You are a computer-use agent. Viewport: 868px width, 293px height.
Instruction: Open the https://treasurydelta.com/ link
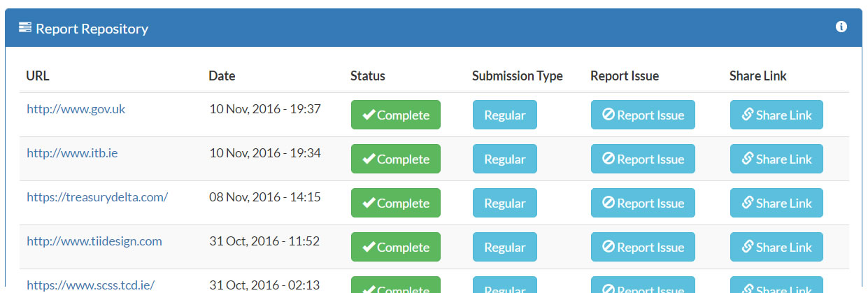click(97, 197)
